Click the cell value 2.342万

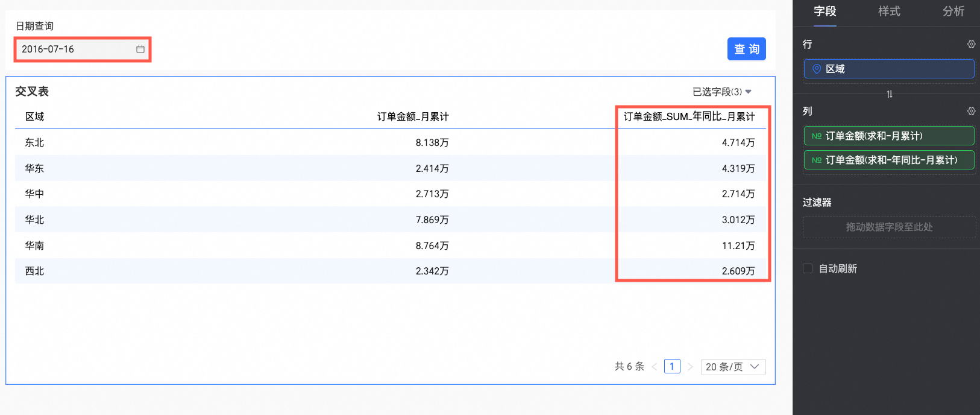pyautogui.click(x=432, y=271)
